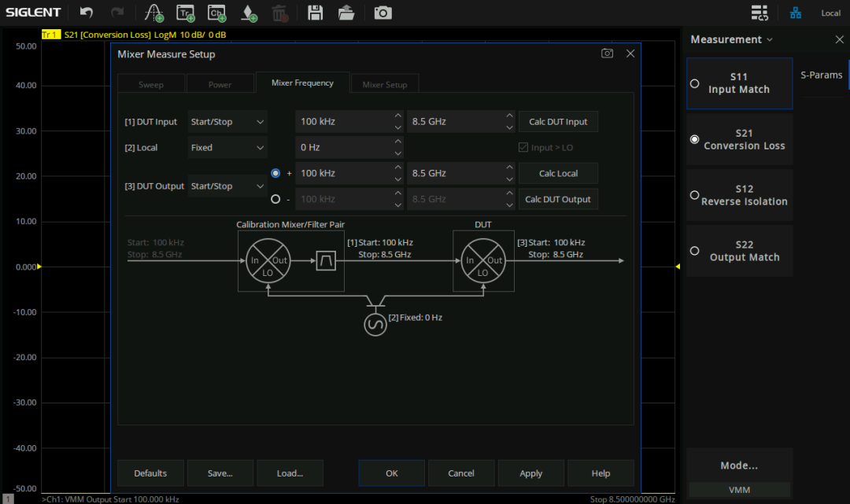Capture dialog with its camera icon
The height and width of the screenshot is (504, 850).
(607, 53)
